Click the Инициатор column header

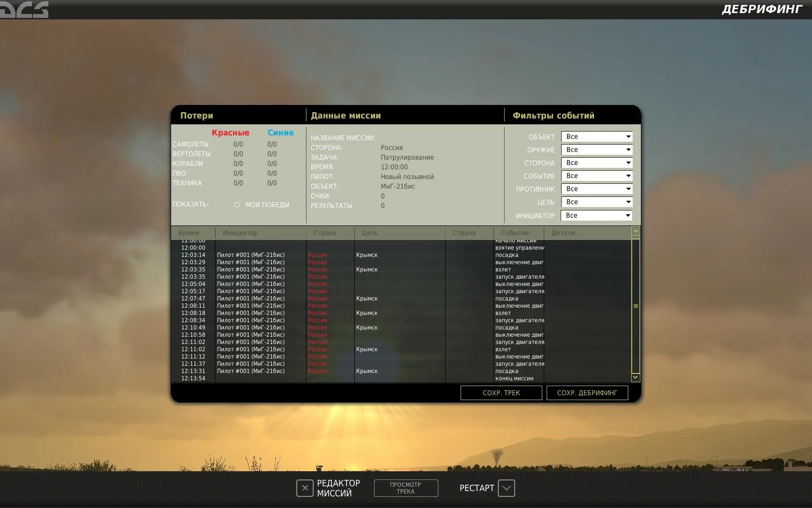[261, 233]
